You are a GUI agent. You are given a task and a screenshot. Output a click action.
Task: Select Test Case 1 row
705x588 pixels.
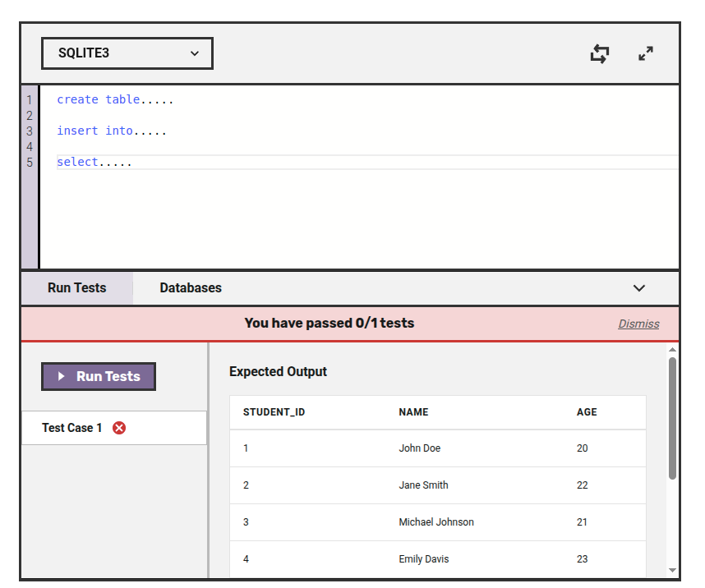(114, 428)
